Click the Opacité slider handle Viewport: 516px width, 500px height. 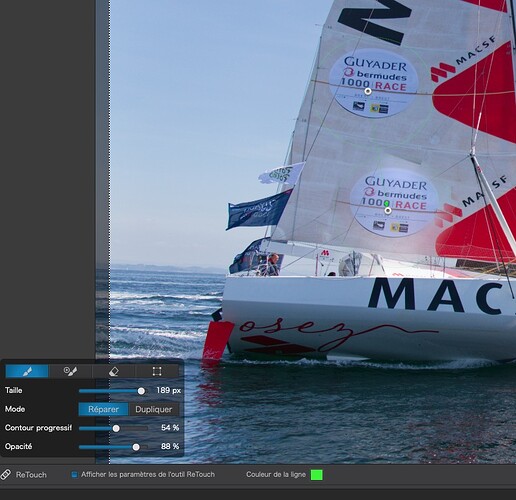click(136, 447)
